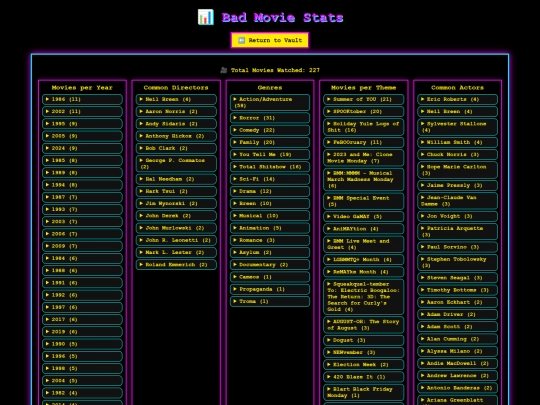Open the Video GaMAY (5) theme

(x=364, y=217)
